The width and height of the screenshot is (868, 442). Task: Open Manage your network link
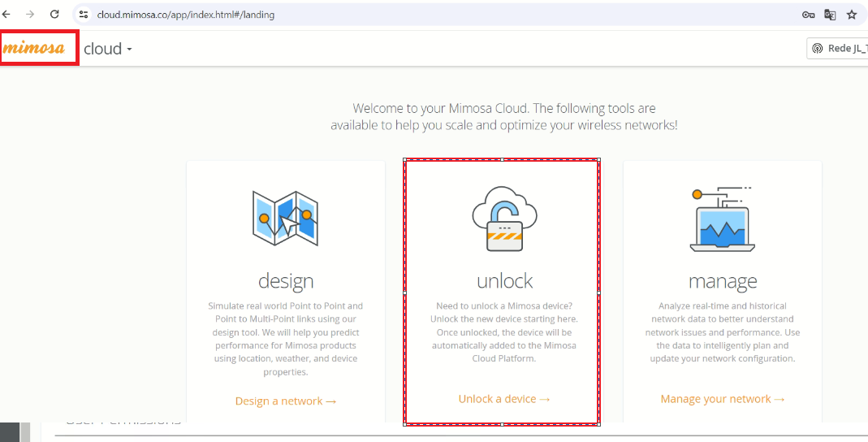723,399
